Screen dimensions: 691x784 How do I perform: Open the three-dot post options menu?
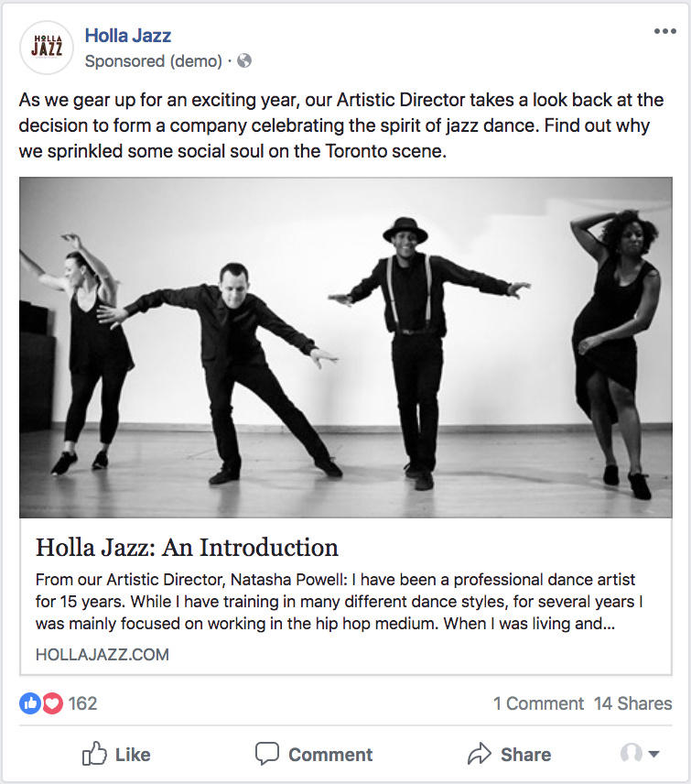[664, 32]
